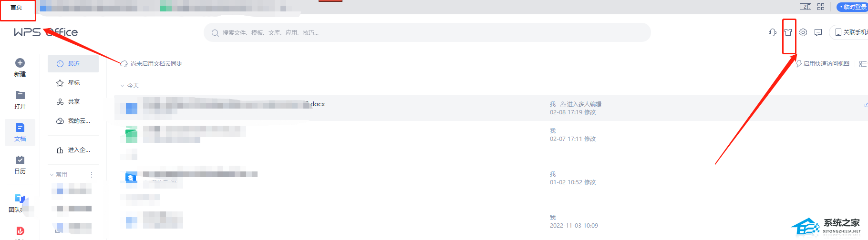Click the customer service headset icon
The image size is (868, 240).
click(773, 32)
